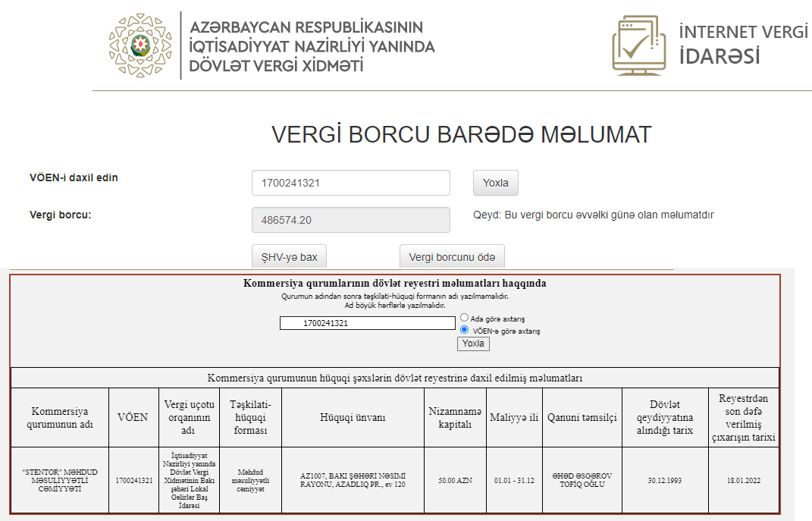Click the 'Məhdud məsuliyyətli cəmiyyət' cell

click(251, 480)
